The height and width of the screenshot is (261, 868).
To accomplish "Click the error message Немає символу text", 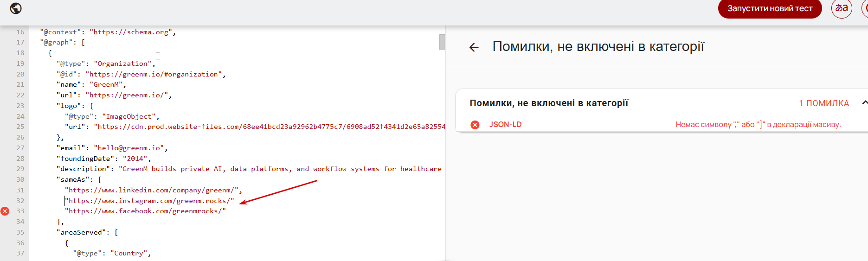I will [758, 124].
